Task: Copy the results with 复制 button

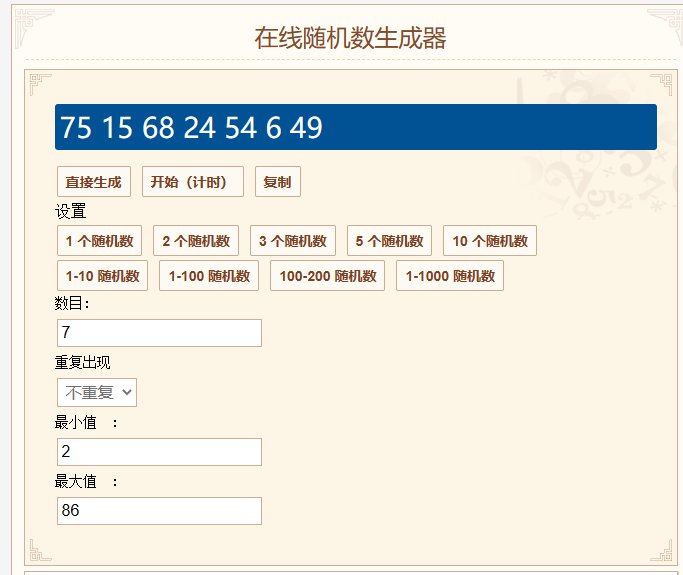Action: [x=277, y=182]
